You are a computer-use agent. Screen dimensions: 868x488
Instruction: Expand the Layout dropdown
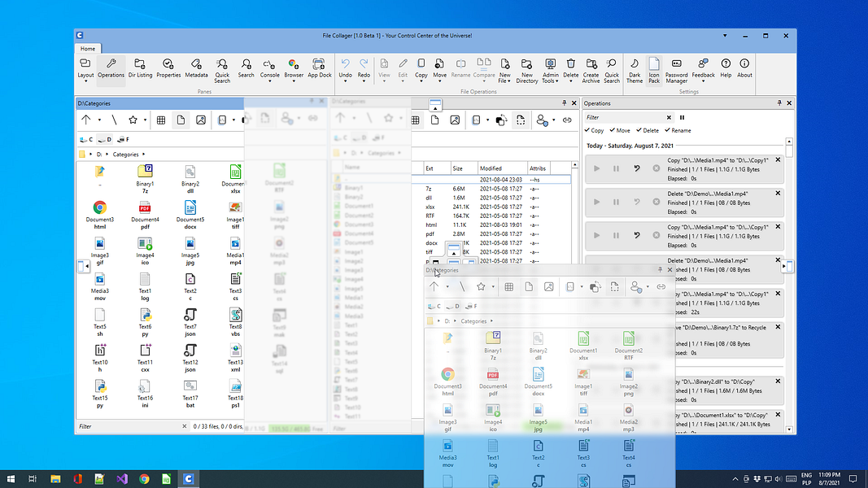click(85, 81)
